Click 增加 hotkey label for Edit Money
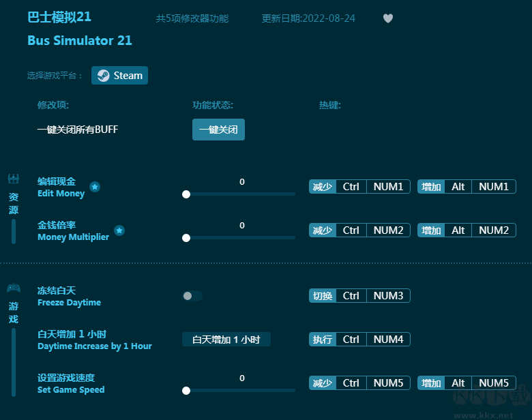 431,187
